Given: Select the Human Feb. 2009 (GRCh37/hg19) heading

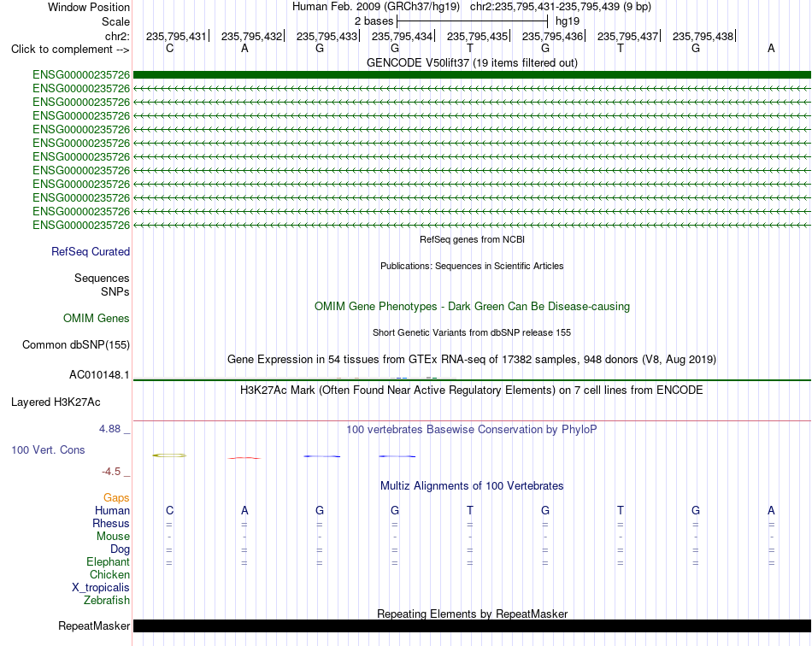Looking at the screenshot, I should (x=376, y=7).
